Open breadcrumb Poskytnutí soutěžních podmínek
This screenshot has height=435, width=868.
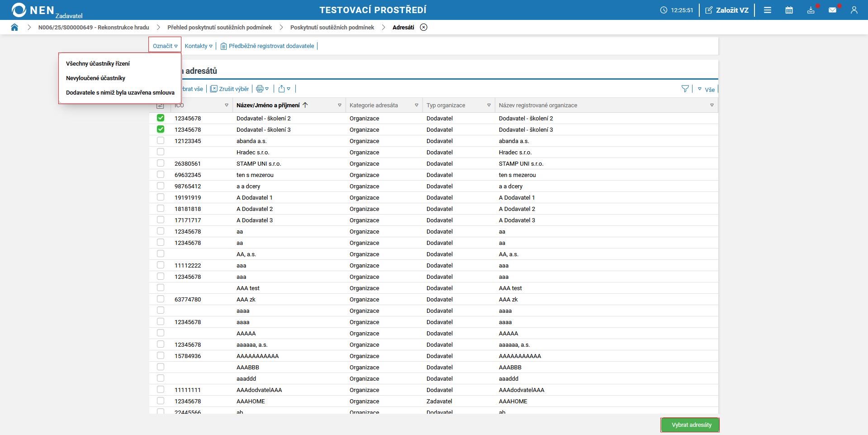click(332, 27)
